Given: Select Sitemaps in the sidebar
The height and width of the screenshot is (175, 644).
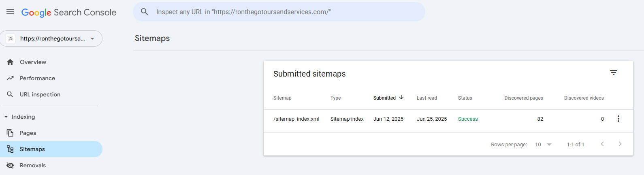Looking at the screenshot, I should click(x=51, y=149).
